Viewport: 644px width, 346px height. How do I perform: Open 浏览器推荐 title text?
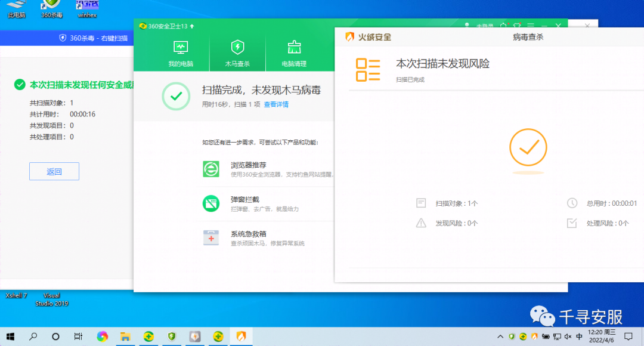[x=249, y=165]
